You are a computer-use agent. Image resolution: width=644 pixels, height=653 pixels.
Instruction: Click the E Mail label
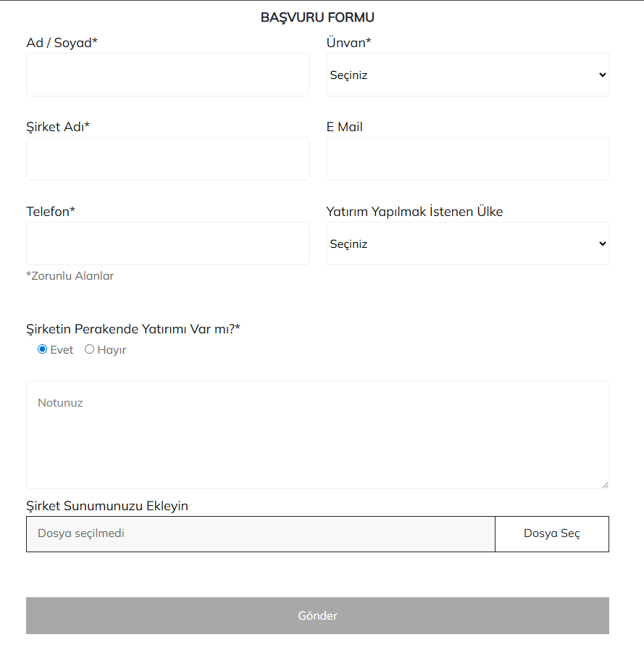tap(345, 127)
